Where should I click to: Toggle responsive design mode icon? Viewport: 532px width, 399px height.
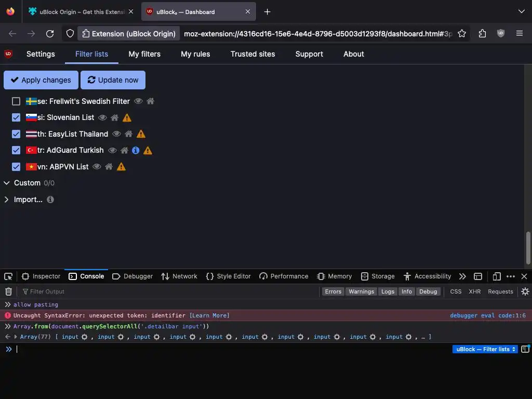pos(497,276)
